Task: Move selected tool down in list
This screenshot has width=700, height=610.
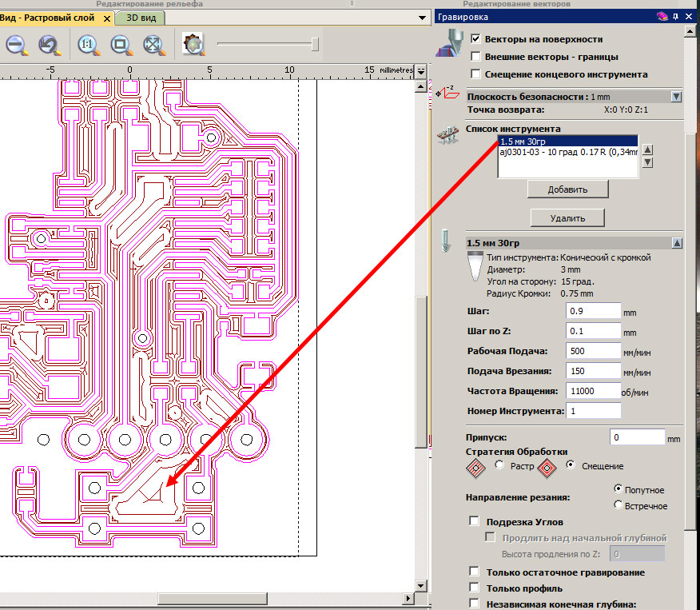Action: click(648, 162)
